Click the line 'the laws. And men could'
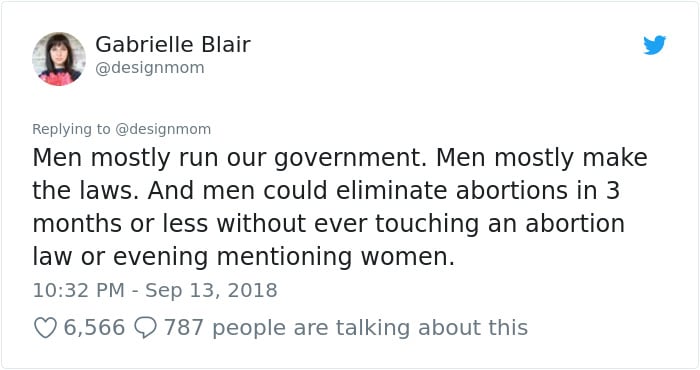The image size is (700, 370). [326, 191]
